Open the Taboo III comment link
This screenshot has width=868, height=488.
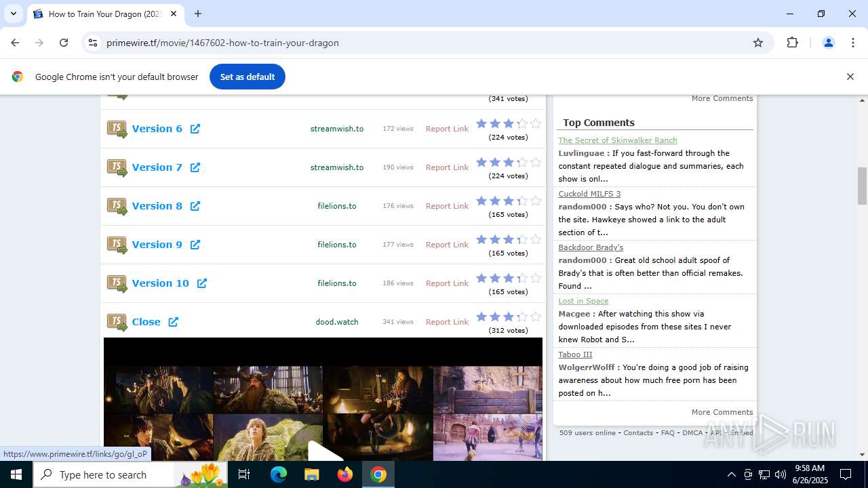coord(575,354)
